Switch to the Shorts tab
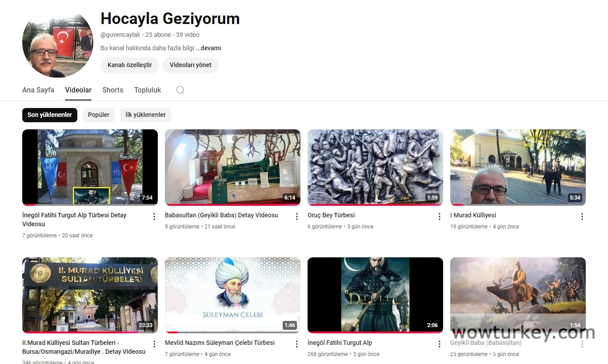The width and height of the screenshot is (608, 364). 112,90
